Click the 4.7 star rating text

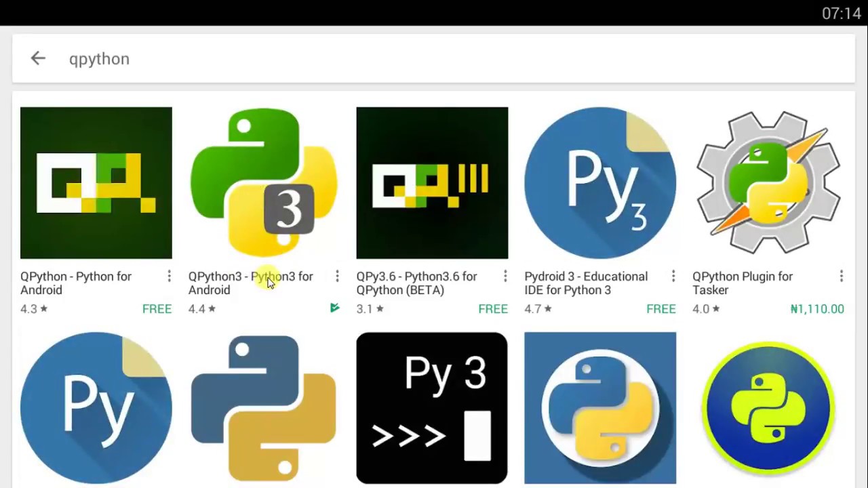[x=538, y=309]
